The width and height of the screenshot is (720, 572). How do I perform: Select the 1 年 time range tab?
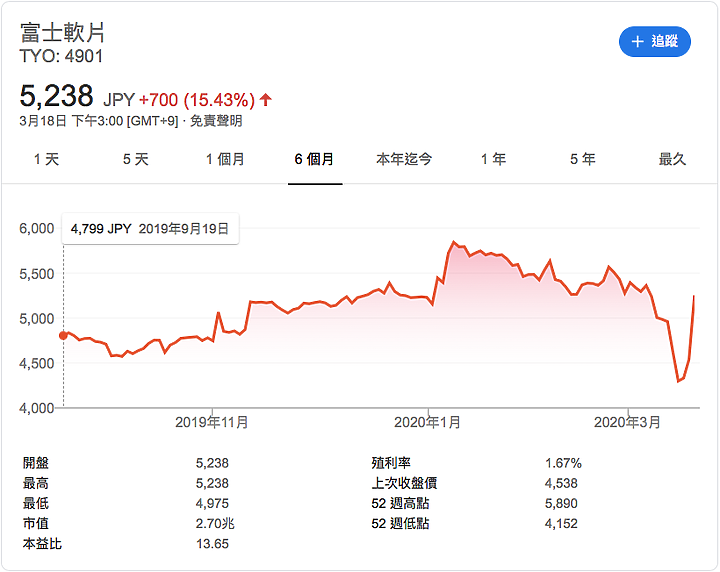coord(494,159)
